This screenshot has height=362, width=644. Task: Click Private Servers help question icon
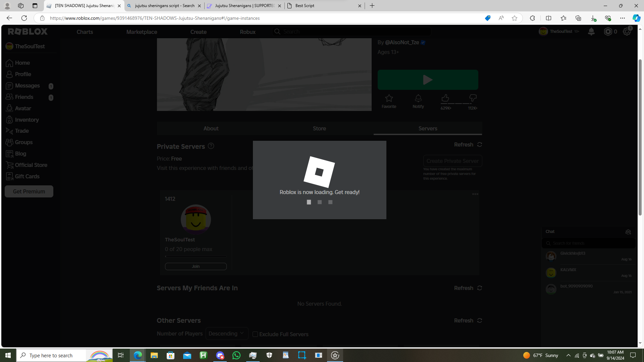pos(211,146)
